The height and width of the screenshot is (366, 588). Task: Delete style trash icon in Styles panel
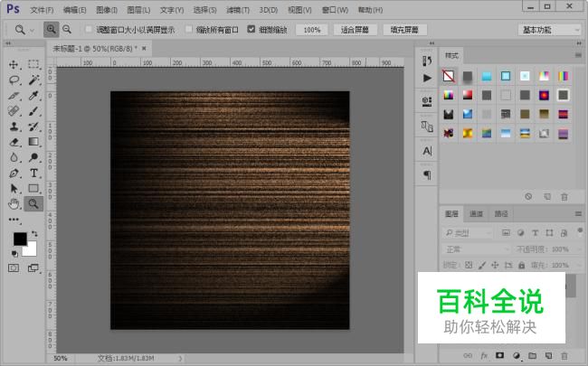[564, 197]
